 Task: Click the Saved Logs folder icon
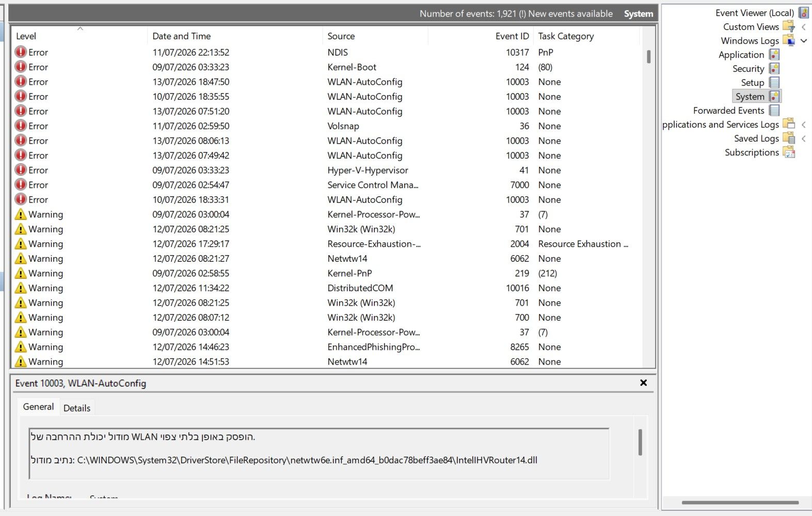click(789, 138)
